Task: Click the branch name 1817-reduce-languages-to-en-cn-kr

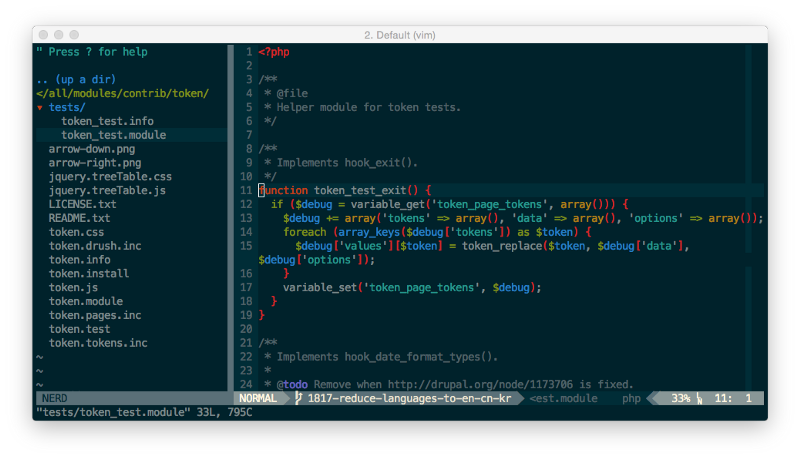Action: pyautogui.click(x=409, y=398)
